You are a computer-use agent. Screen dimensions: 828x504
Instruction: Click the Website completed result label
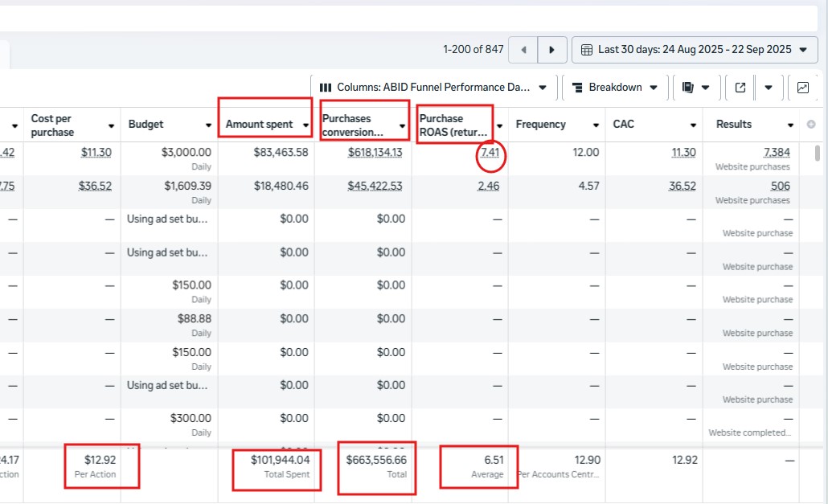(x=750, y=432)
